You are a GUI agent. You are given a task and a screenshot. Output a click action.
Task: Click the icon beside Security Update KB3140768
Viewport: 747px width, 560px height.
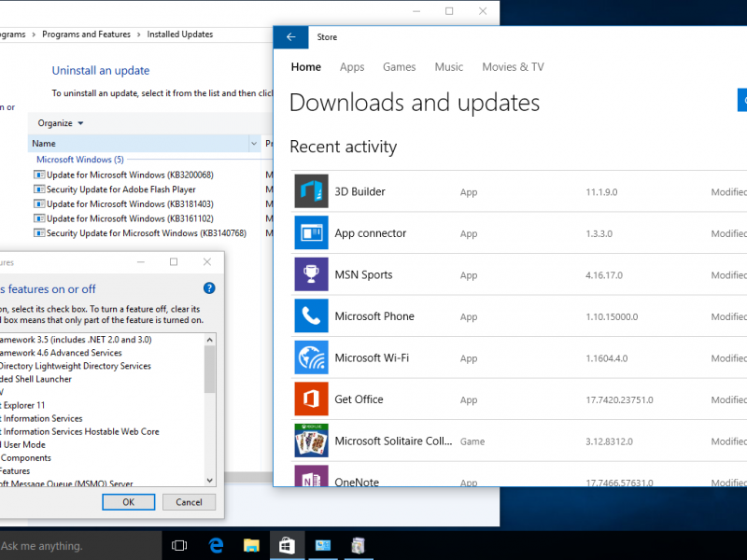coord(39,232)
